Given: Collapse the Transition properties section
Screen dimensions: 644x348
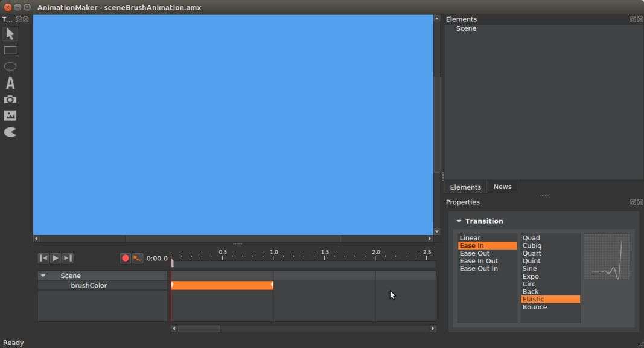Looking at the screenshot, I should pos(459,221).
